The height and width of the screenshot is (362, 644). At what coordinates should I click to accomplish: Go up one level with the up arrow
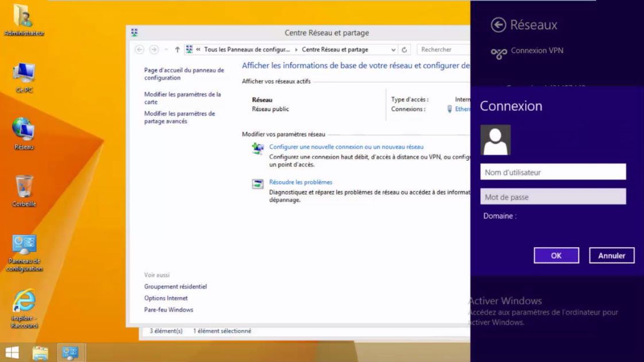click(x=177, y=49)
